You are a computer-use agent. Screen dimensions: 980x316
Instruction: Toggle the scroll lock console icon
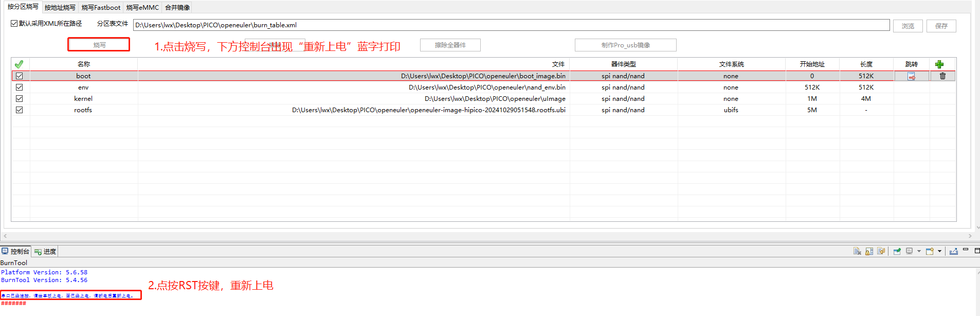pyautogui.click(x=869, y=251)
